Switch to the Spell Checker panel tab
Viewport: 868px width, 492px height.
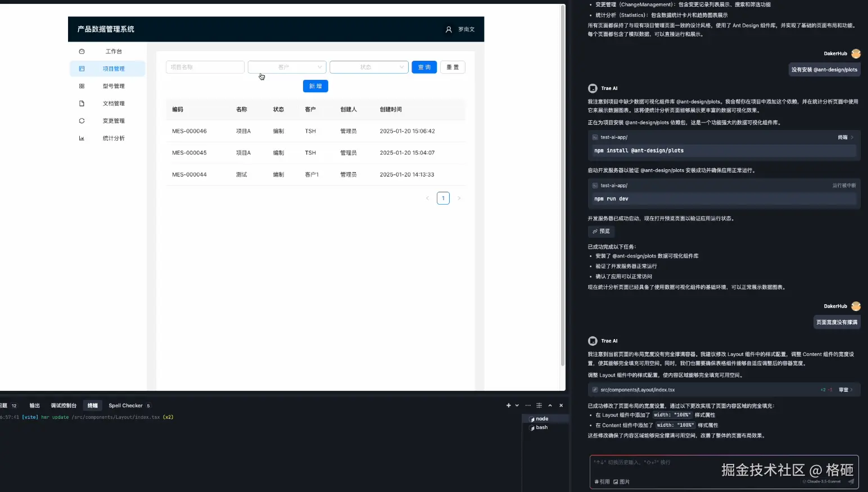point(129,405)
